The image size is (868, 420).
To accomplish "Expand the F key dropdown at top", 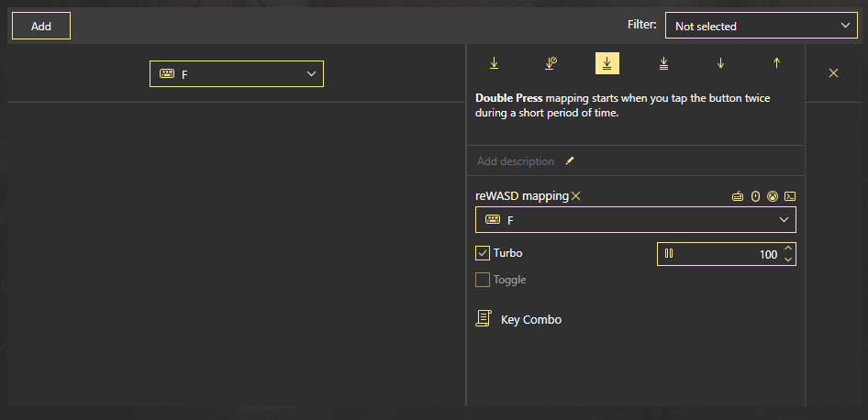I will 237,74.
